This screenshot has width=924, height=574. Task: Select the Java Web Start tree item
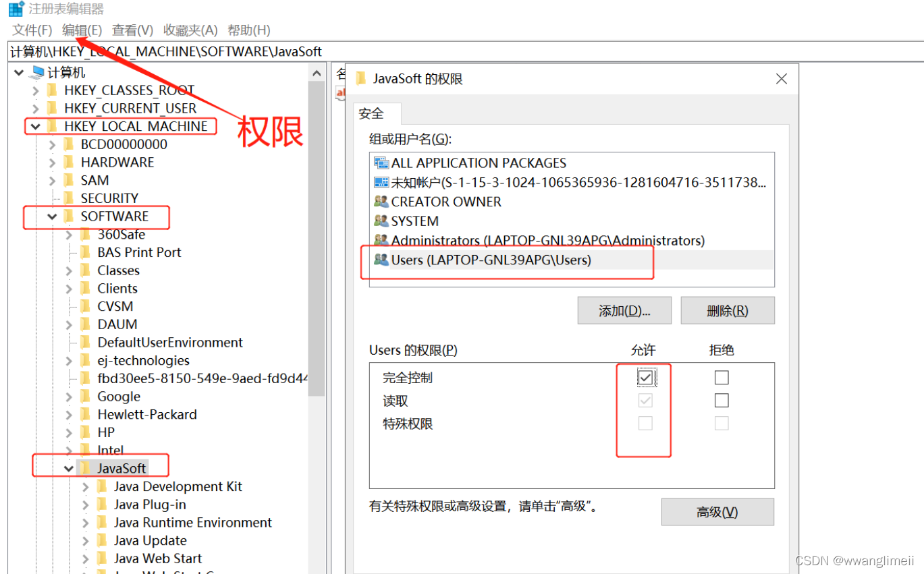click(x=158, y=558)
